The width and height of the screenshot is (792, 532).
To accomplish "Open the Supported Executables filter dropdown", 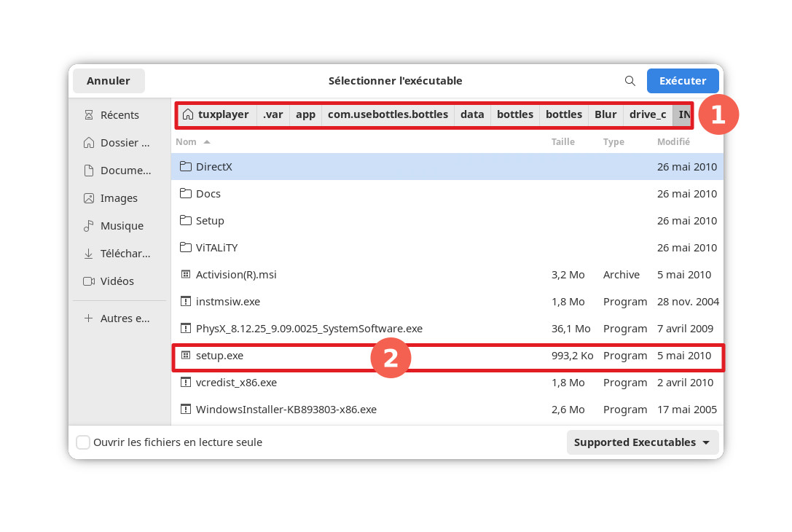I will click(642, 442).
